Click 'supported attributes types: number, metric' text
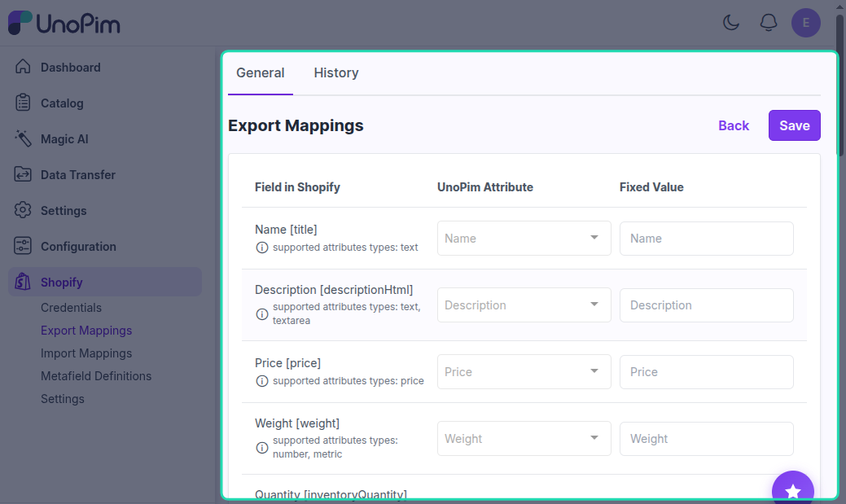The height and width of the screenshot is (504, 846). coord(335,447)
